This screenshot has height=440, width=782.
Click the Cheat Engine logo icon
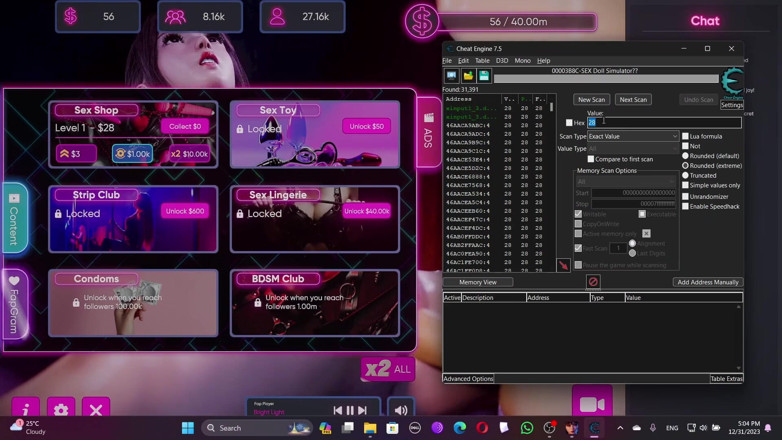[732, 81]
